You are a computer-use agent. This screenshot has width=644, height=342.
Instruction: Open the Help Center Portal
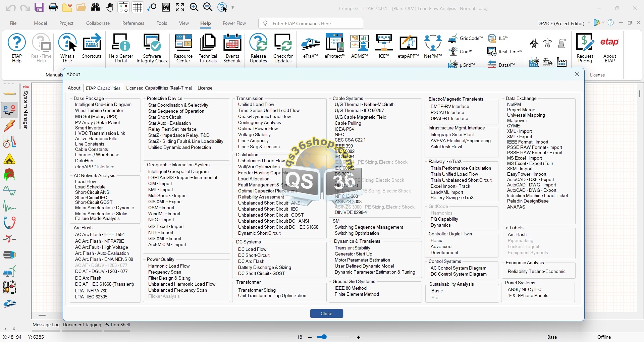point(121,48)
